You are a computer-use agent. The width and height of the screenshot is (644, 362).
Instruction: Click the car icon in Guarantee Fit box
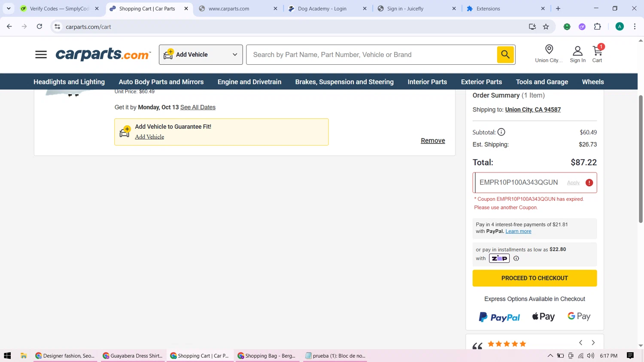(x=125, y=132)
